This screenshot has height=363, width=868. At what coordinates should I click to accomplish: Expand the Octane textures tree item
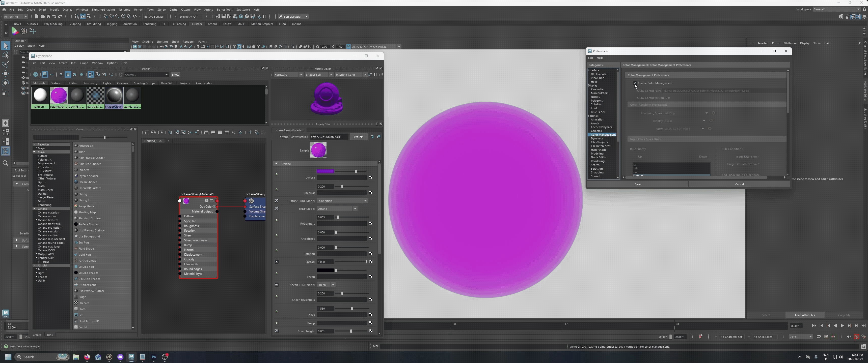(x=36, y=220)
